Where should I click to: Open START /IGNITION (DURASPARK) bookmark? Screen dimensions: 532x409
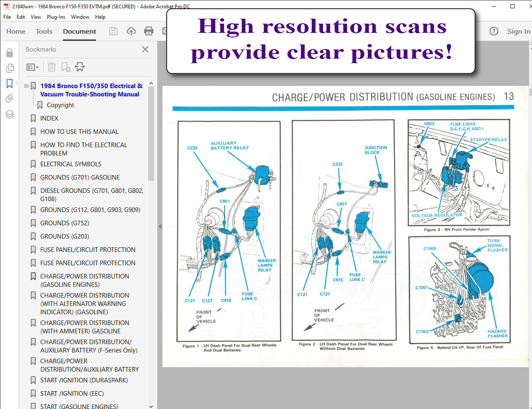tap(84, 380)
